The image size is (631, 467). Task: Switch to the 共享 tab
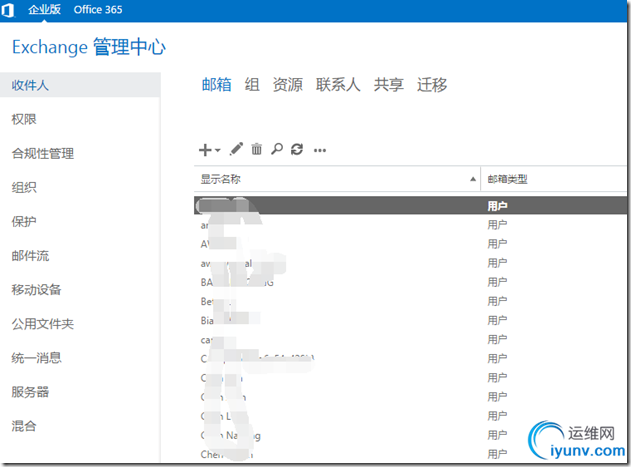[388, 85]
